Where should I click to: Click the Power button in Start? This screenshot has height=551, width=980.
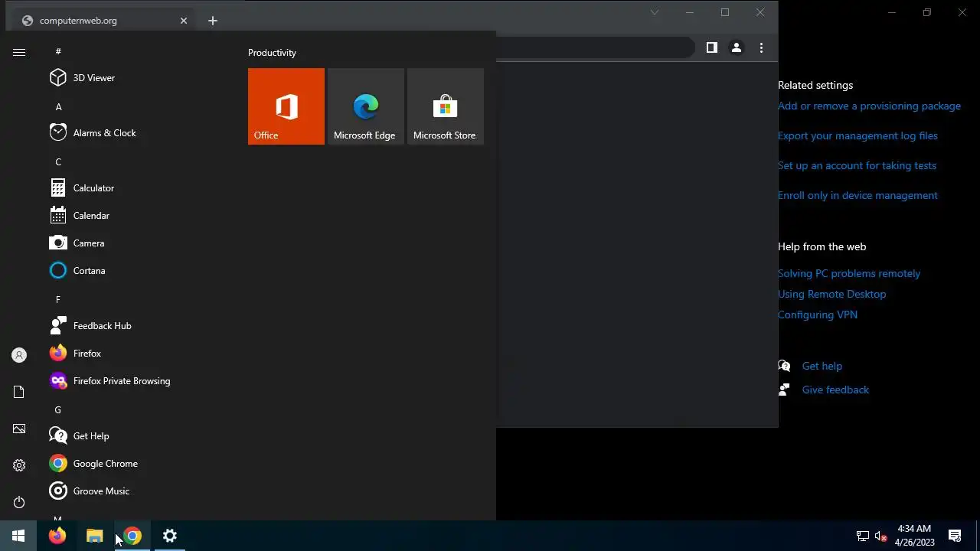coord(19,502)
